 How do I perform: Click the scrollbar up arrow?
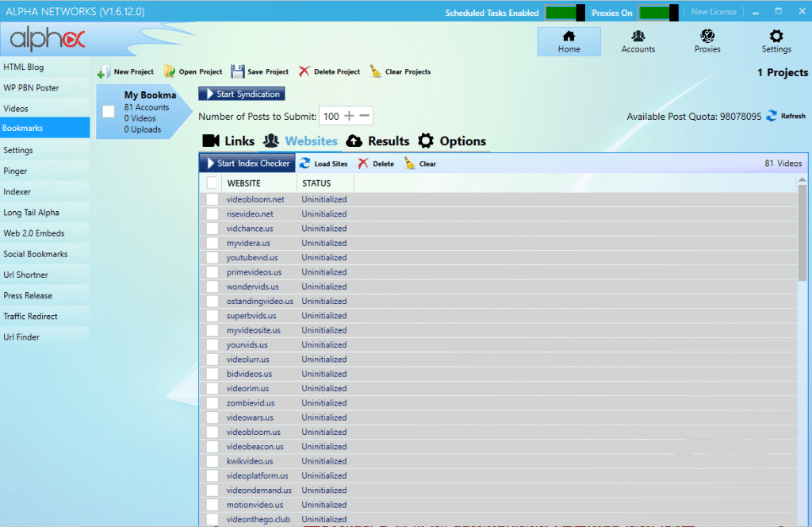click(x=802, y=179)
